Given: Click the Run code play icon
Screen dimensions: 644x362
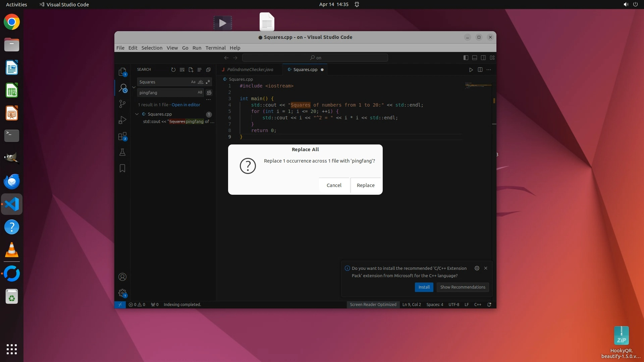Looking at the screenshot, I should [x=471, y=70].
